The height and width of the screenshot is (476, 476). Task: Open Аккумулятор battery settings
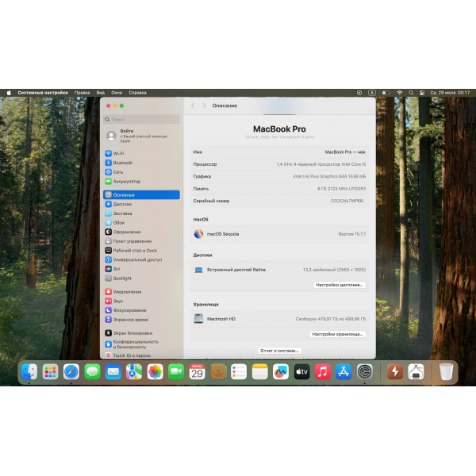(141, 181)
